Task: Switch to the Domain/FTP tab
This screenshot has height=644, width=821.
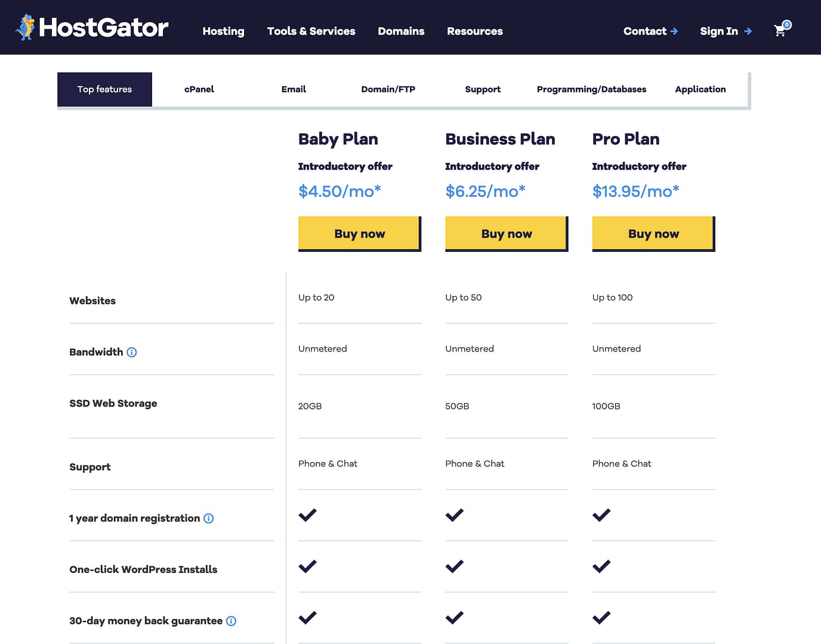Action: click(x=388, y=90)
